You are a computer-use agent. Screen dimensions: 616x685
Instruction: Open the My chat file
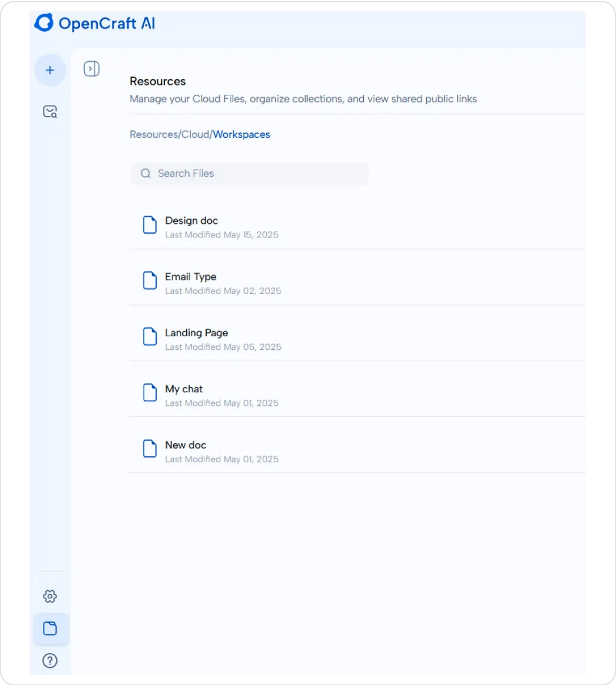click(x=184, y=389)
